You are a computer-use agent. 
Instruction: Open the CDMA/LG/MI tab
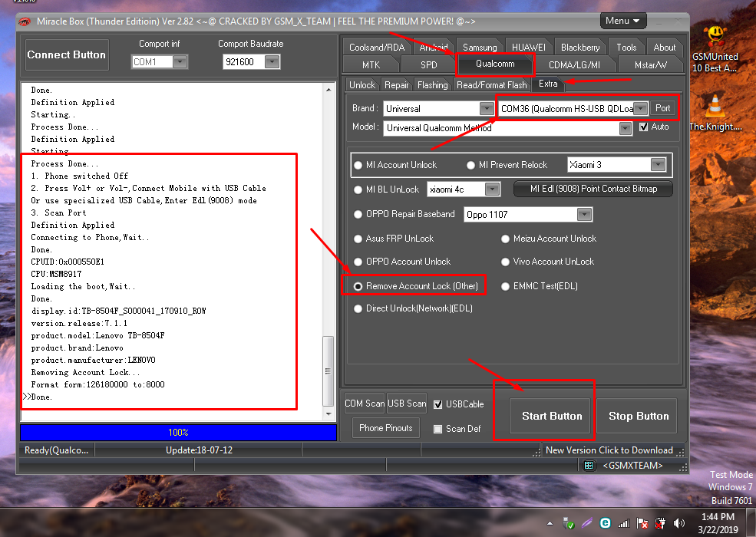(574, 64)
